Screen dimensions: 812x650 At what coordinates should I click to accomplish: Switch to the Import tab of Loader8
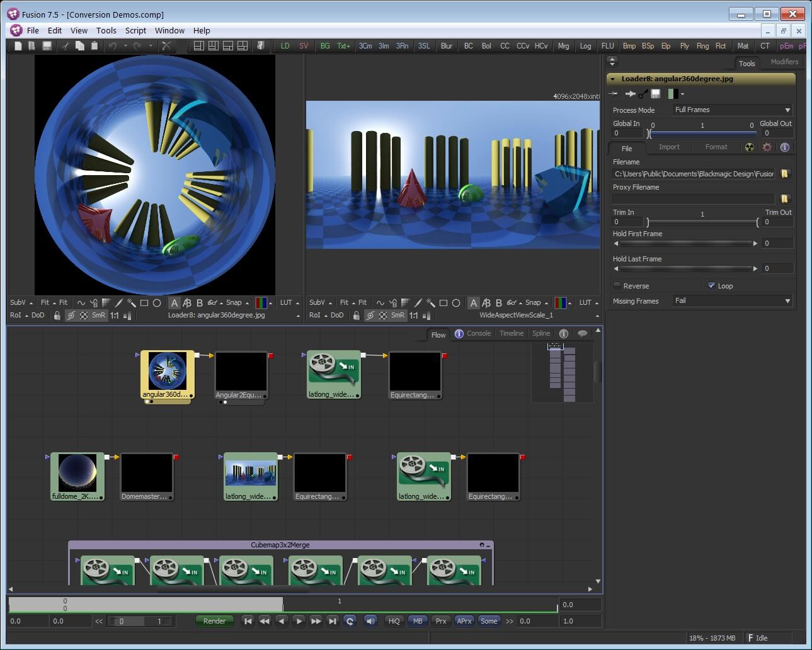tap(669, 147)
